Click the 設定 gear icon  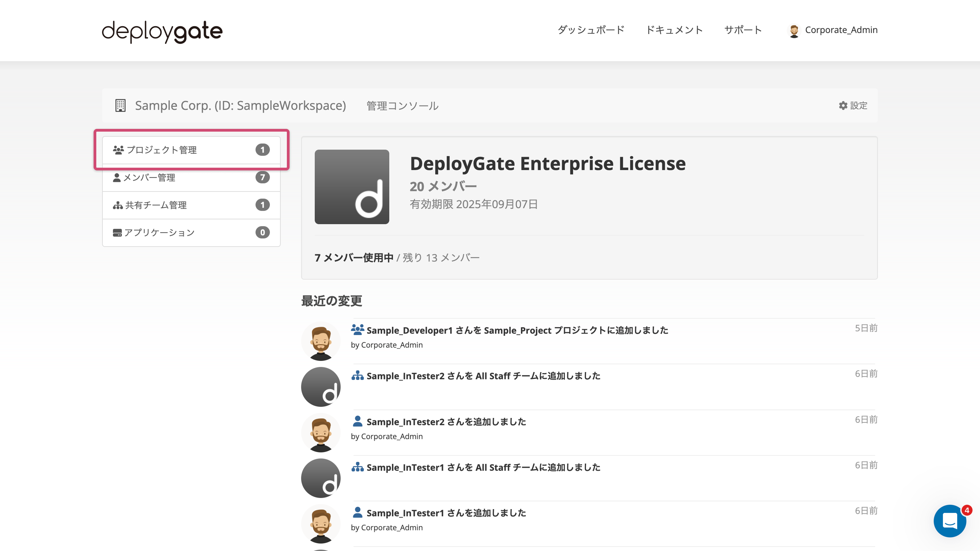(843, 106)
